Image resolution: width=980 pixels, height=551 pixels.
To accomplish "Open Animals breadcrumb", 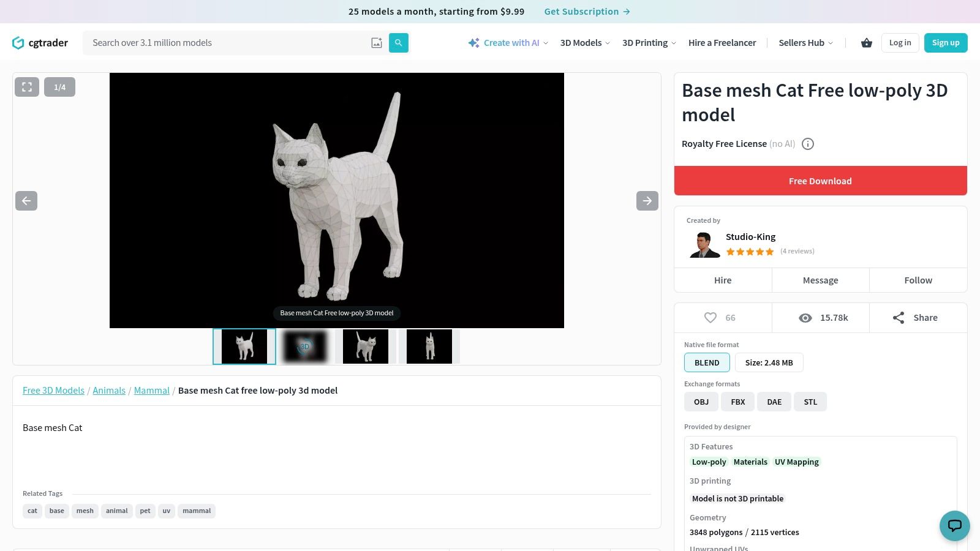I will tap(109, 391).
